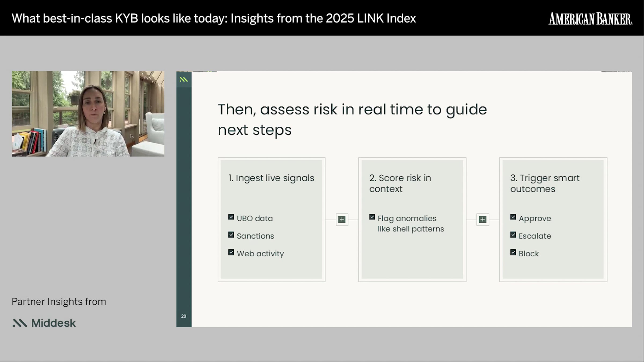This screenshot has width=644, height=362.
Task: Click the green logo atop slide sidebar
Action: click(184, 79)
